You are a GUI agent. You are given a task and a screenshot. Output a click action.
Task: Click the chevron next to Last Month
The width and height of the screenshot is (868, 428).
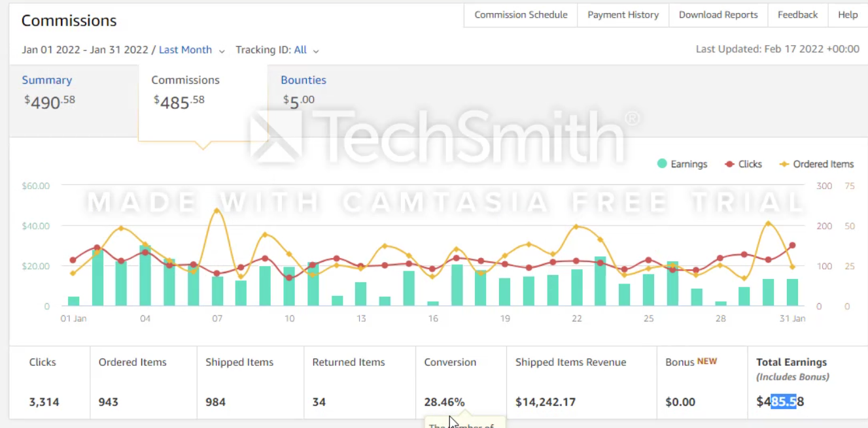pyautogui.click(x=222, y=51)
